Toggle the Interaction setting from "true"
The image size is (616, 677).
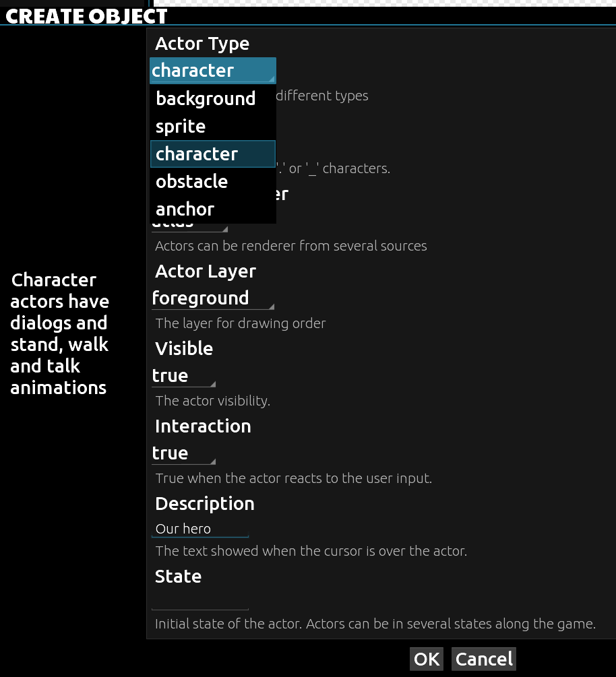[x=183, y=453]
